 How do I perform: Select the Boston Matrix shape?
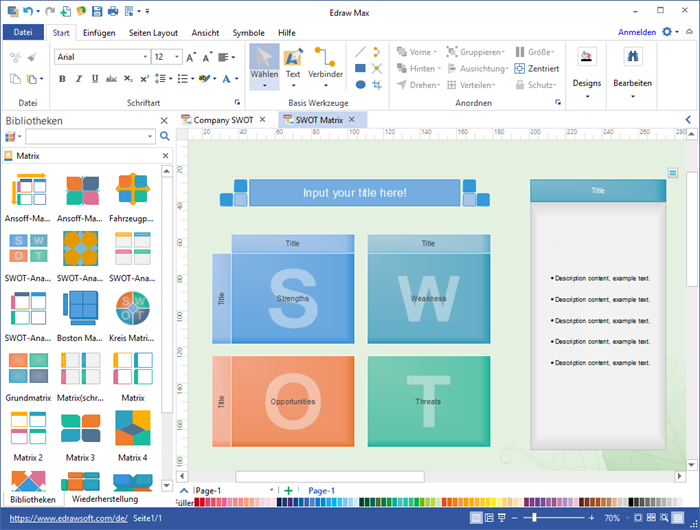(x=81, y=310)
